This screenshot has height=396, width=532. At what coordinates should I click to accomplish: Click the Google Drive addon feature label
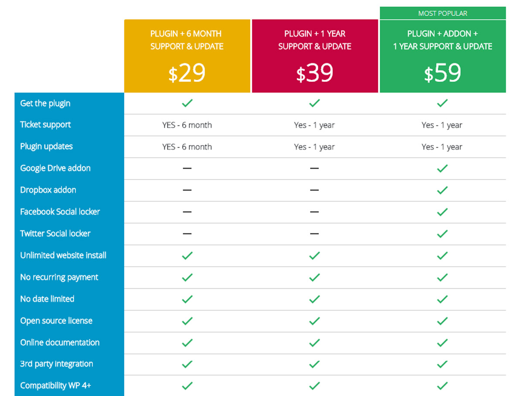55,169
